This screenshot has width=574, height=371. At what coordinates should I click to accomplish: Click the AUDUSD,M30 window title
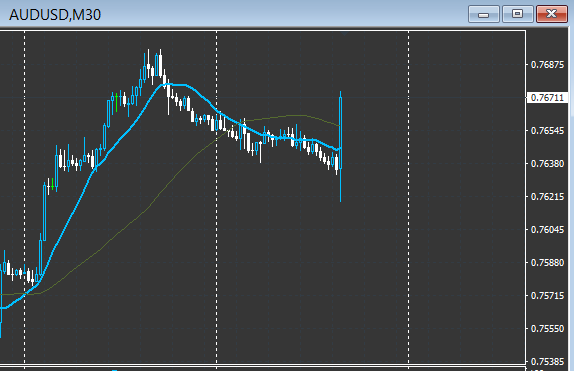(55, 15)
